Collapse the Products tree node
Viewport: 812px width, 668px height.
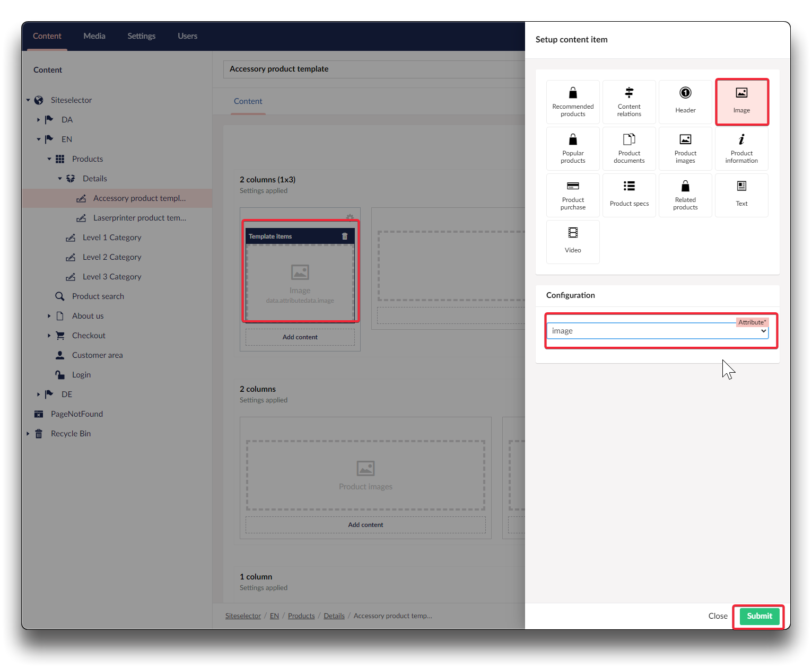tap(49, 159)
